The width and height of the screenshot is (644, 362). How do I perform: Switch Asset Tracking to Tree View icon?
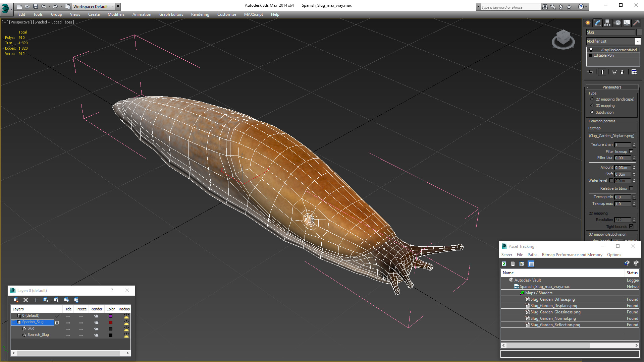[522, 264]
